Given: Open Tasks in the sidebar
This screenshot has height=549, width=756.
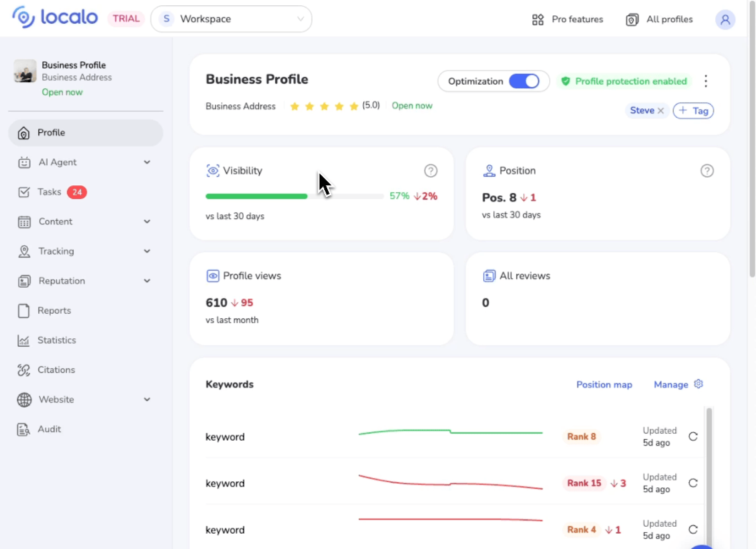Looking at the screenshot, I should tap(50, 192).
